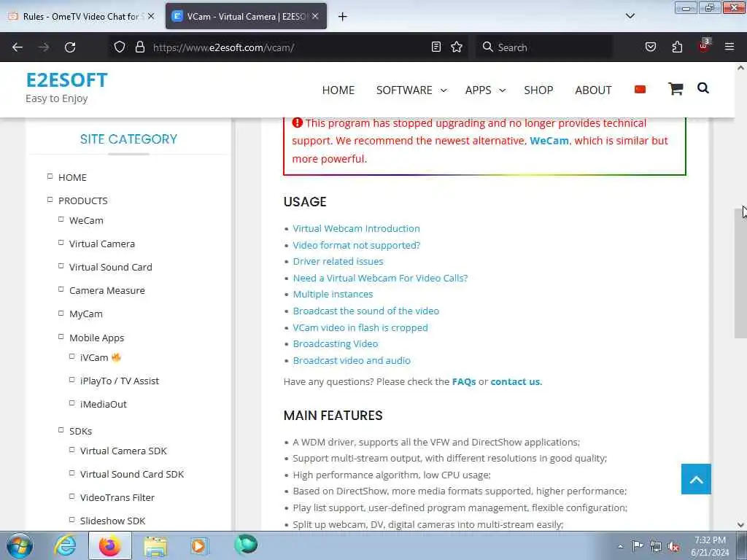This screenshot has height=560, width=747.
Task: Show hidden tray icons arrow
Action: coord(620,547)
